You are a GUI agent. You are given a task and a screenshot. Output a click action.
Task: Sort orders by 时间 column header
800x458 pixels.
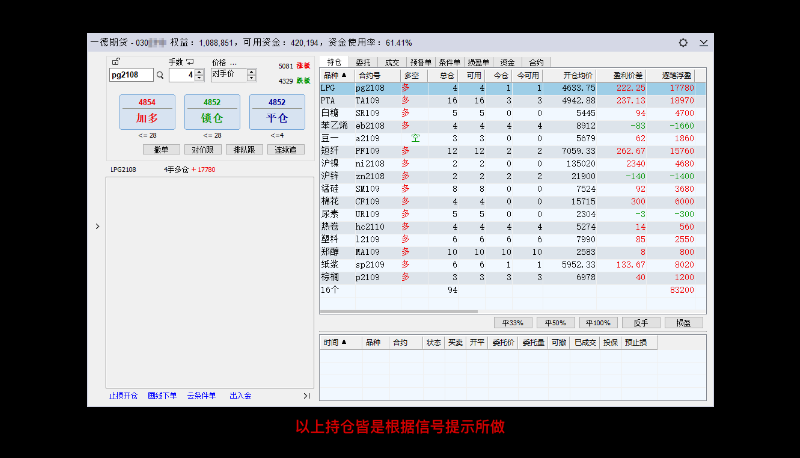point(336,342)
